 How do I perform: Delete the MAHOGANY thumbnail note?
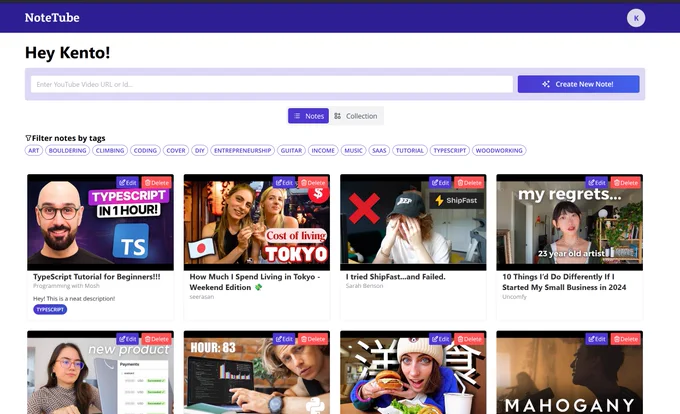[x=626, y=339]
